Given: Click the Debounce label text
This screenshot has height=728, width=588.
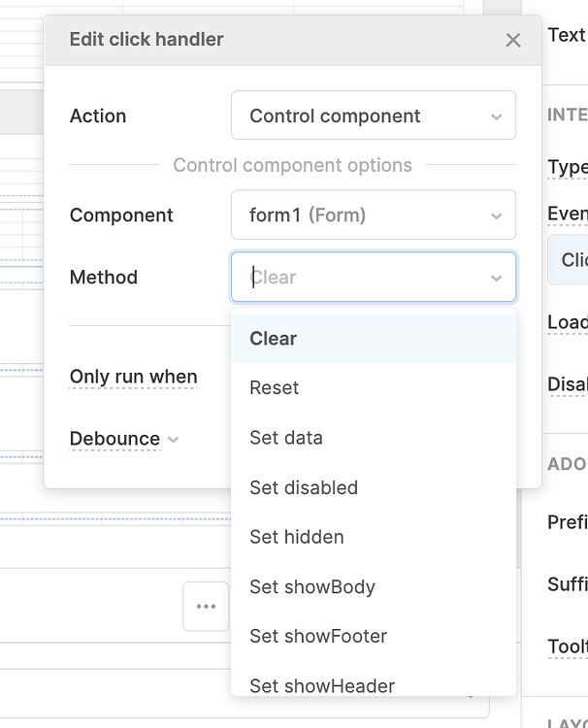Looking at the screenshot, I should point(114,439).
